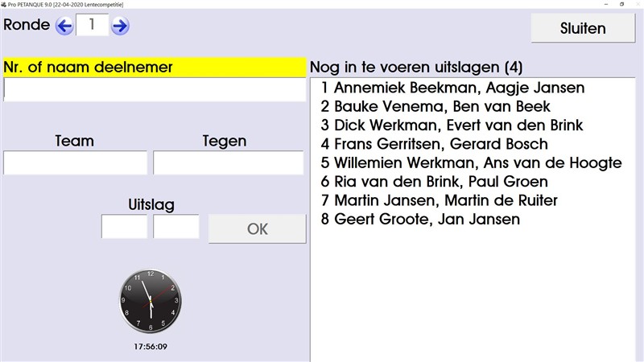Image resolution: width=644 pixels, height=362 pixels.
Task: Click the Tegen input field
Action: 229,162
